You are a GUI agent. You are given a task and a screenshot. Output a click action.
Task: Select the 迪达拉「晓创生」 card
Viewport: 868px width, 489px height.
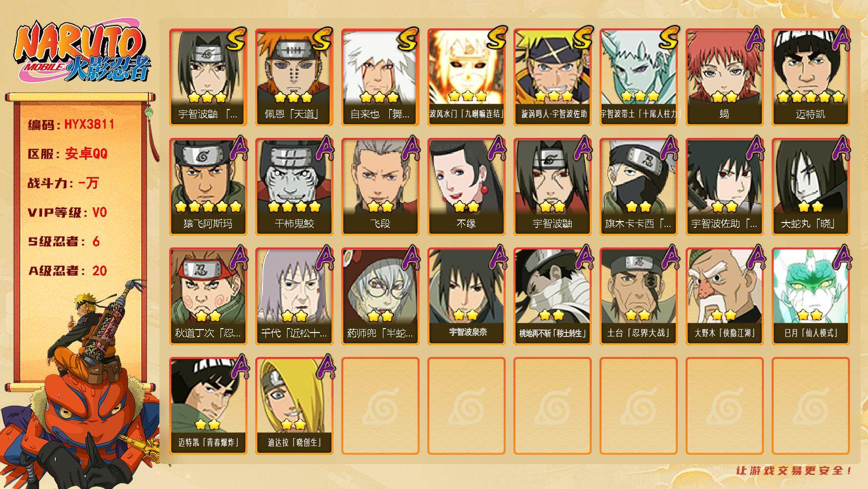[x=294, y=406]
